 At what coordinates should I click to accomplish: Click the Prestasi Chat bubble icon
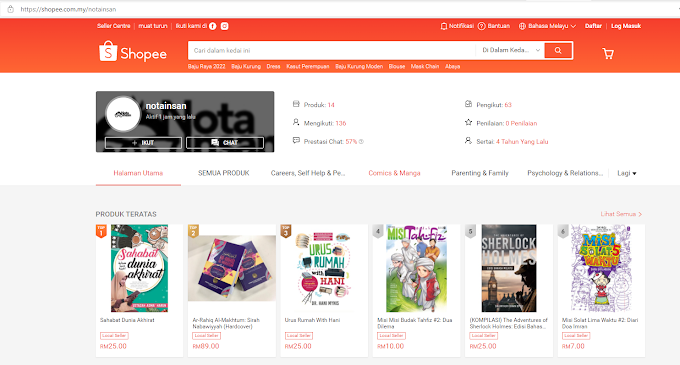pos(296,140)
